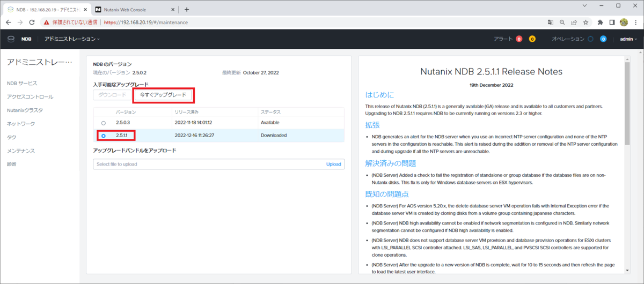Click the オペレーション label in header
The width and height of the screenshot is (644, 284).
click(x=568, y=39)
